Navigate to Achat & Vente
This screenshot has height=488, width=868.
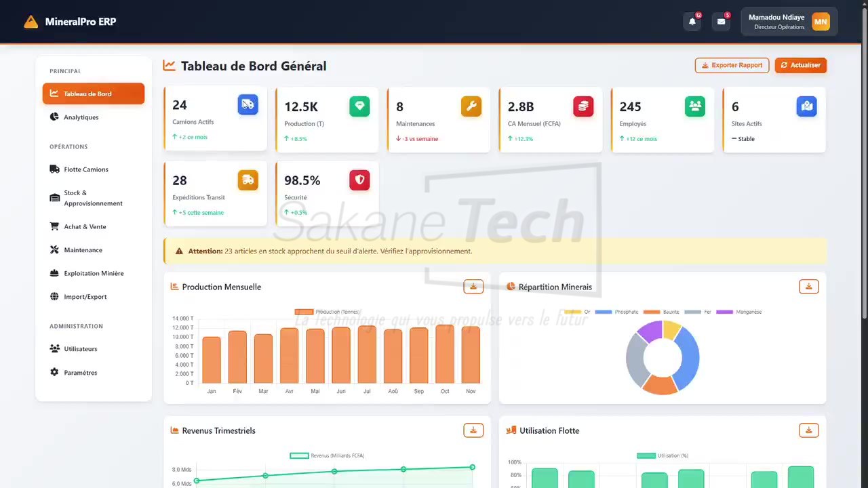(94, 226)
